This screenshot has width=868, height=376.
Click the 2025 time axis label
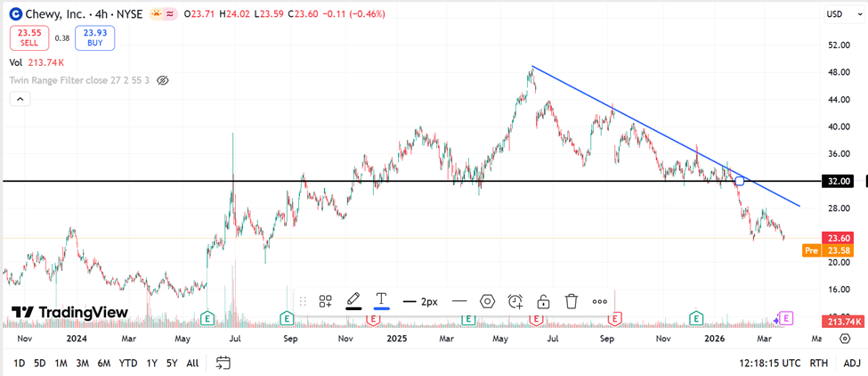coord(396,338)
